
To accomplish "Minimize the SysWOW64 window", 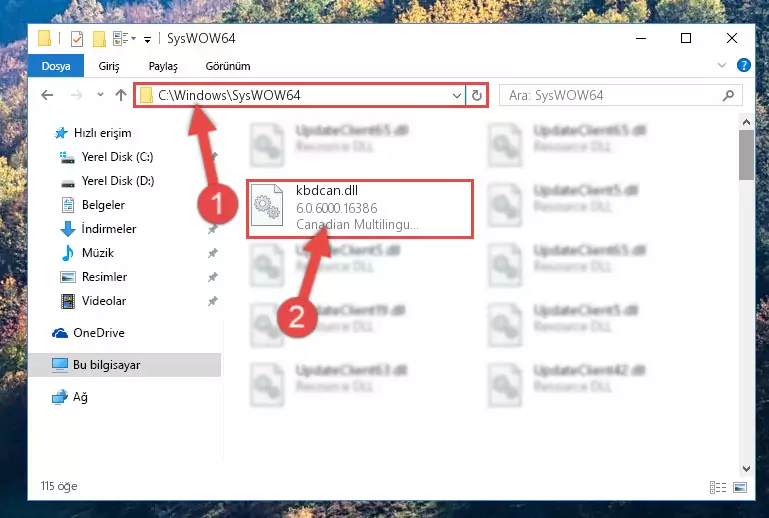I will tap(641, 38).
